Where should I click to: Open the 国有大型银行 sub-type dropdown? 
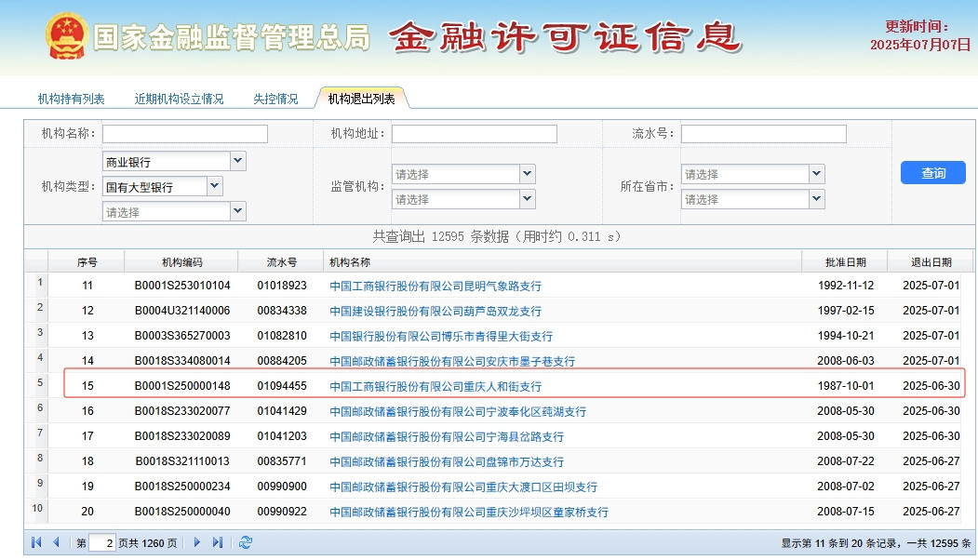tap(214, 186)
